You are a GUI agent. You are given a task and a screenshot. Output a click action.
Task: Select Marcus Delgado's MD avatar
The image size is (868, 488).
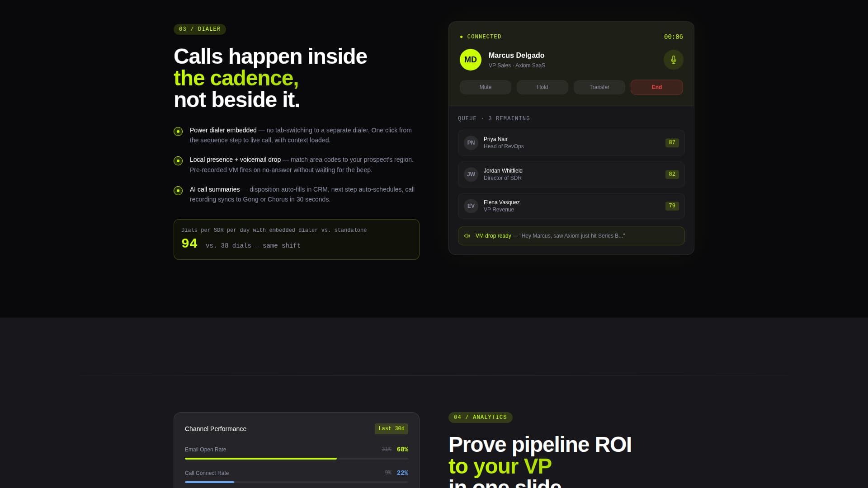point(471,59)
